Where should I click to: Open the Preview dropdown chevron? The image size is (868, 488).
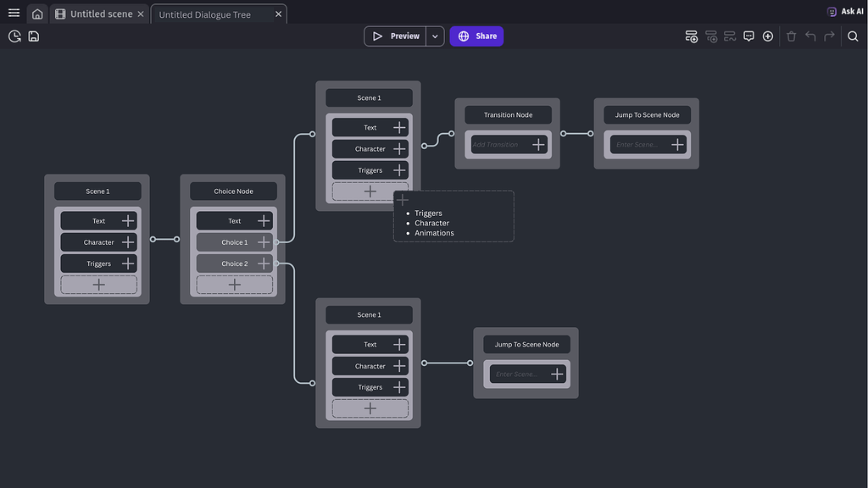click(x=435, y=36)
